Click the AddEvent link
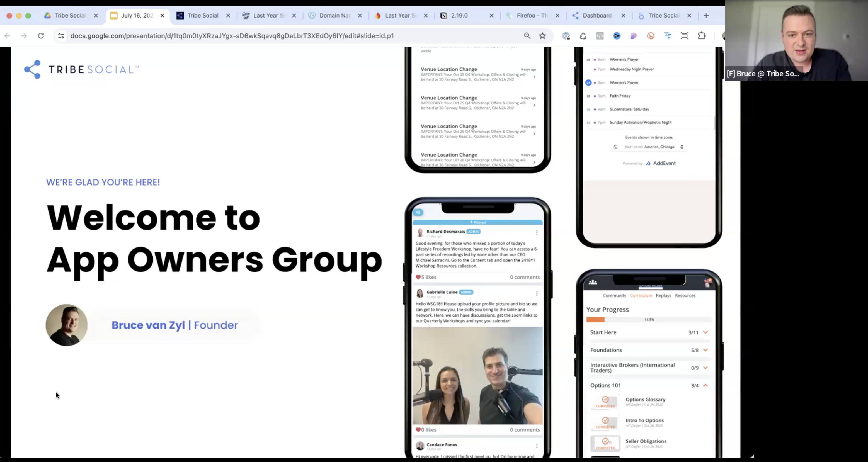This screenshot has width=868, height=462. pos(664,163)
